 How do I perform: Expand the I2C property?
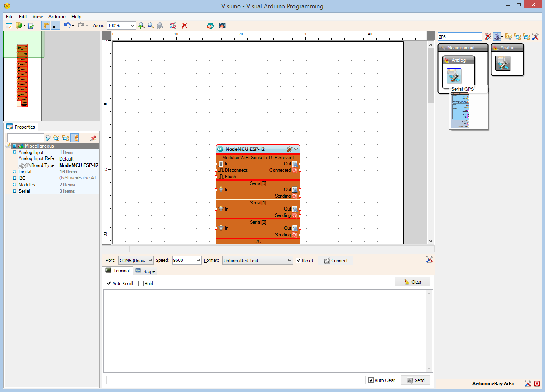14,178
